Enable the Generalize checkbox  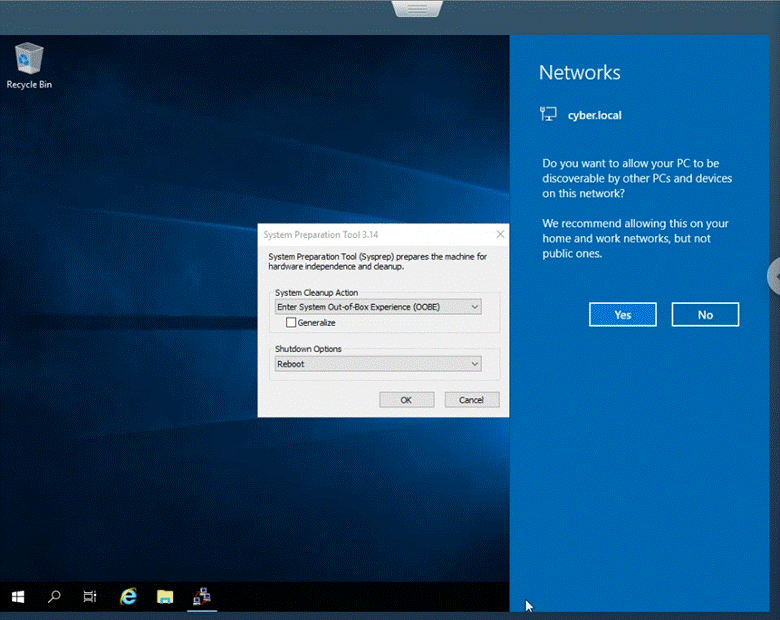(x=291, y=322)
